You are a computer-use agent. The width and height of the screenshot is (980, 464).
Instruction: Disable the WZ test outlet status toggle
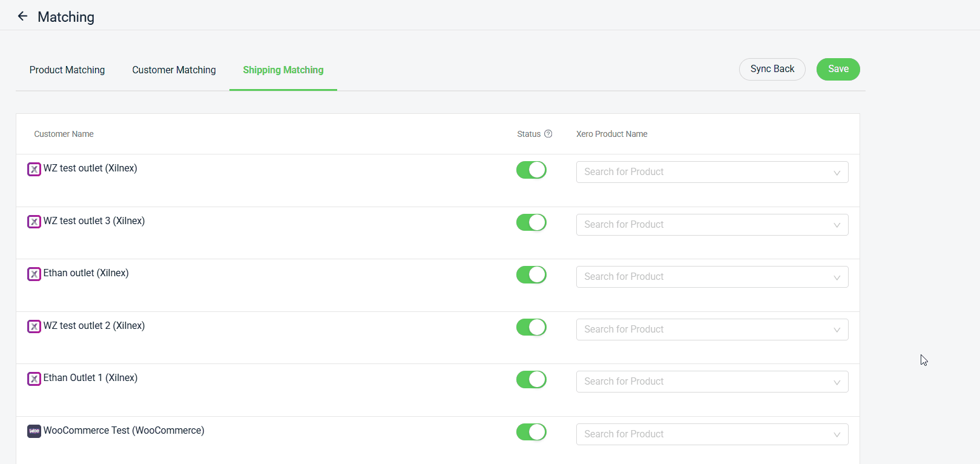[531, 170]
